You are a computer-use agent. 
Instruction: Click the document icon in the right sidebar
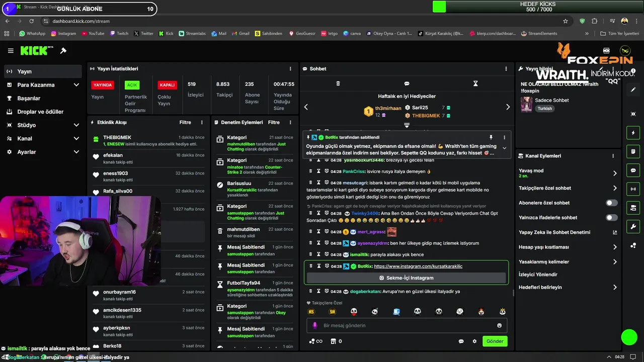click(633, 151)
